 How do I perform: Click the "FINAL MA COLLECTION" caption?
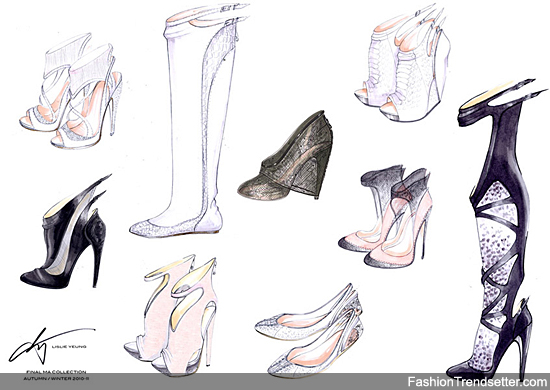point(56,372)
